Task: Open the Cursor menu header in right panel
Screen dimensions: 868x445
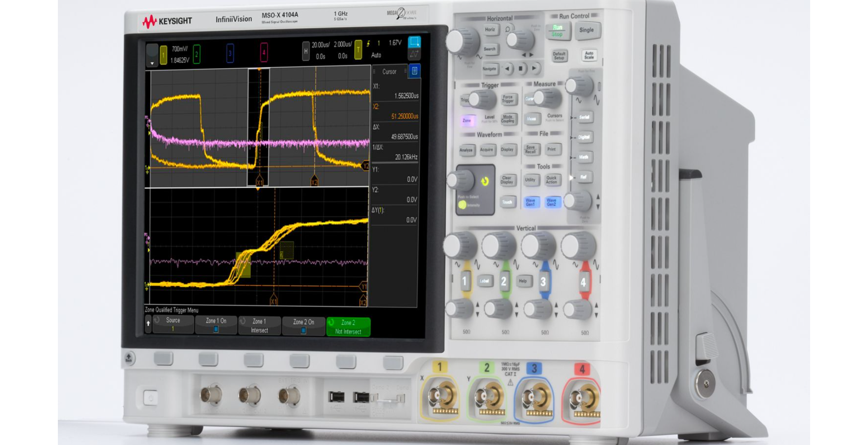Action: 390,71
